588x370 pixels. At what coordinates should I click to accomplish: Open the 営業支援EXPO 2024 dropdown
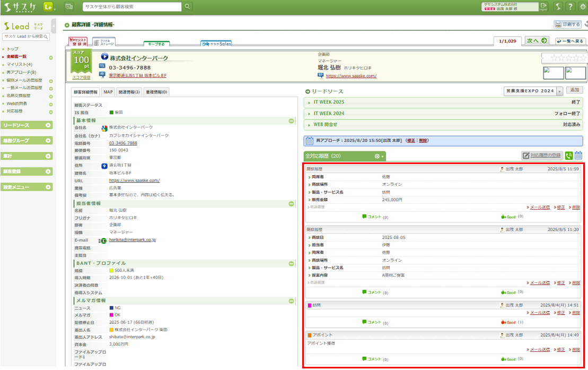533,91
